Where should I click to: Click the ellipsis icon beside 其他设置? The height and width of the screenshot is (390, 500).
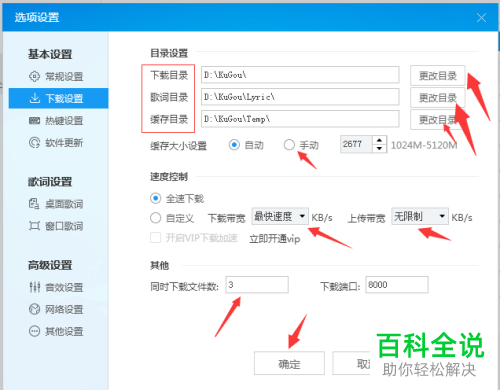pyautogui.click(x=34, y=331)
